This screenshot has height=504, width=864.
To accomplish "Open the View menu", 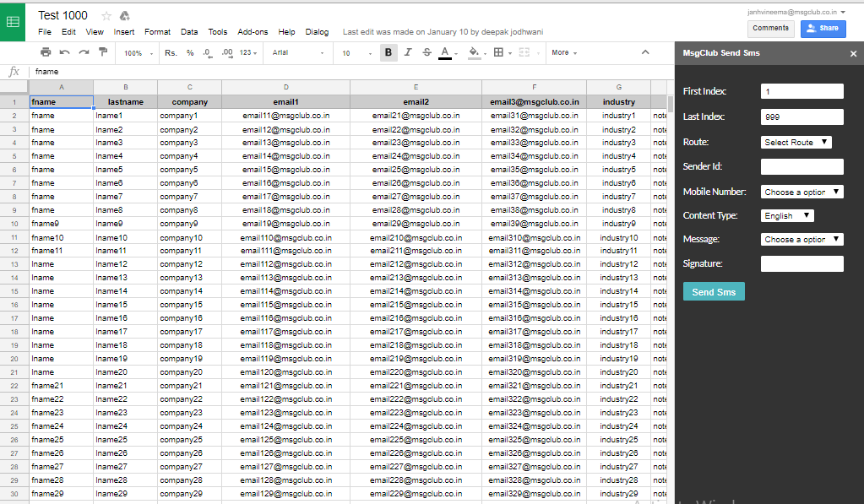I will (x=95, y=32).
